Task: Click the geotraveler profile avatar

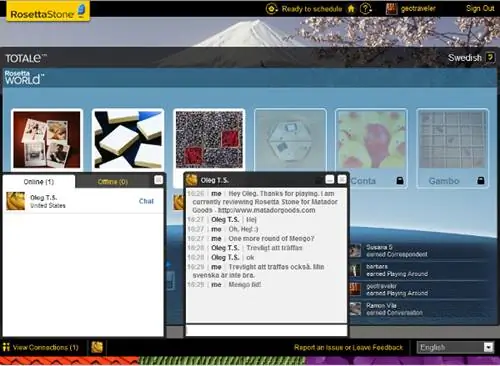Action: click(x=391, y=9)
